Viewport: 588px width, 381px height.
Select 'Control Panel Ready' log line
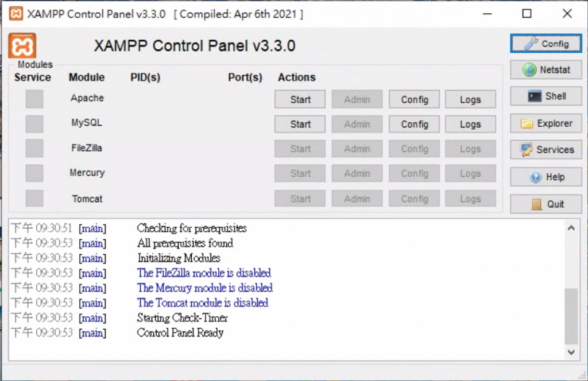tap(180, 333)
